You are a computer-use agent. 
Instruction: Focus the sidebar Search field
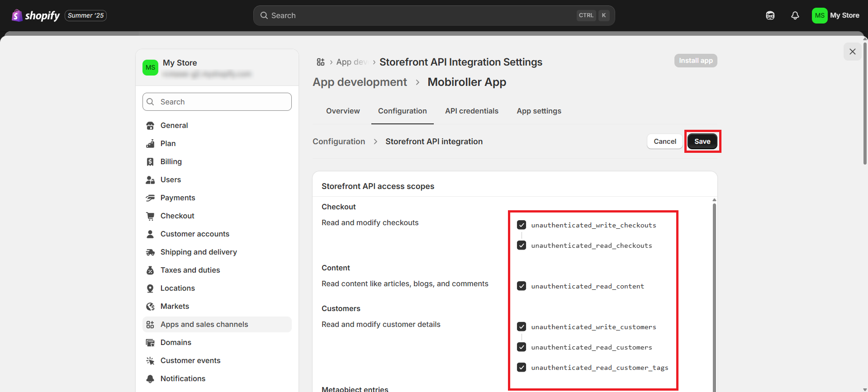(217, 102)
